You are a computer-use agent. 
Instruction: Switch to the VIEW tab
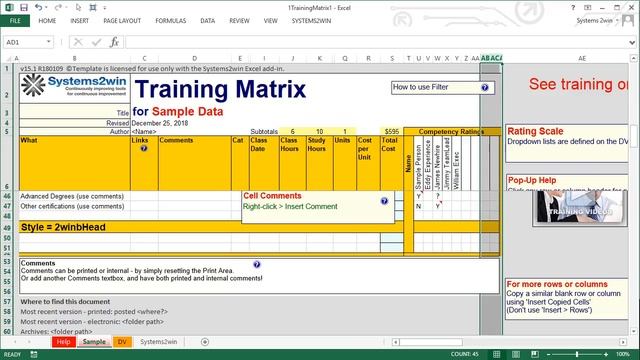270,20
